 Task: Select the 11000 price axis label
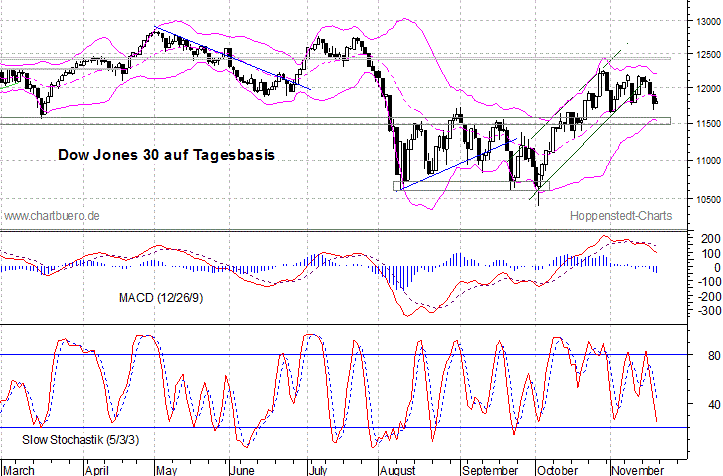click(709, 161)
